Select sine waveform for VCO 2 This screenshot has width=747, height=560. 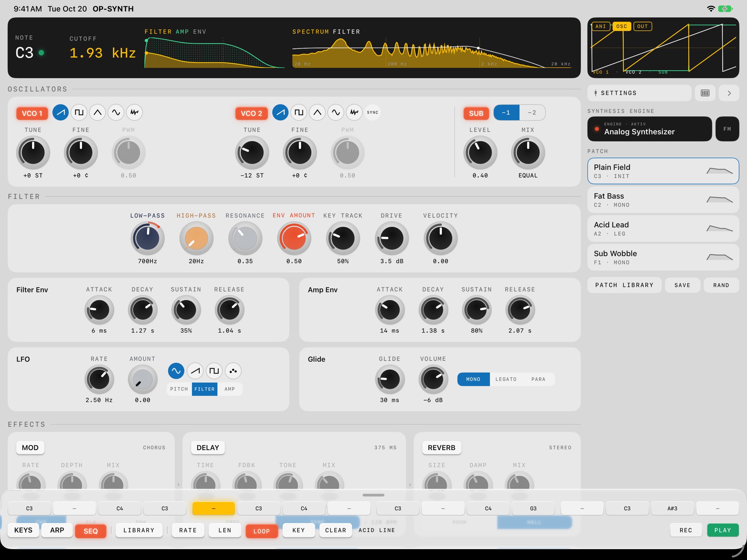click(336, 112)
